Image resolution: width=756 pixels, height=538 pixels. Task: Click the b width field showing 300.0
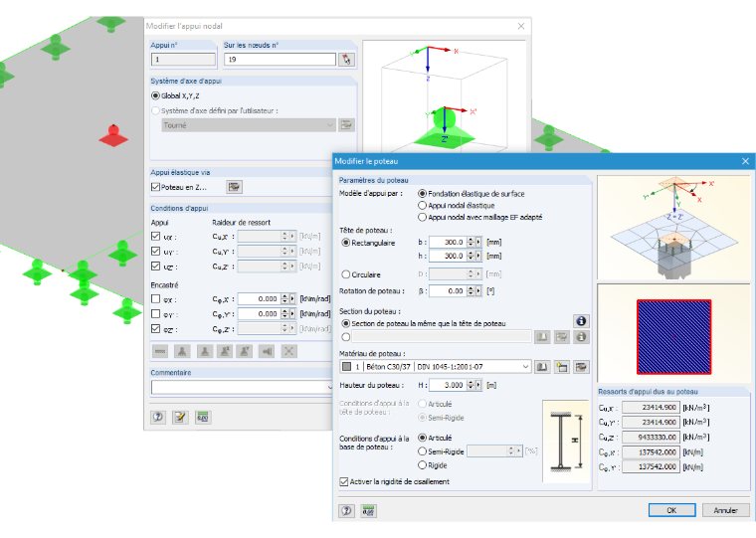(x=448, y=242)
